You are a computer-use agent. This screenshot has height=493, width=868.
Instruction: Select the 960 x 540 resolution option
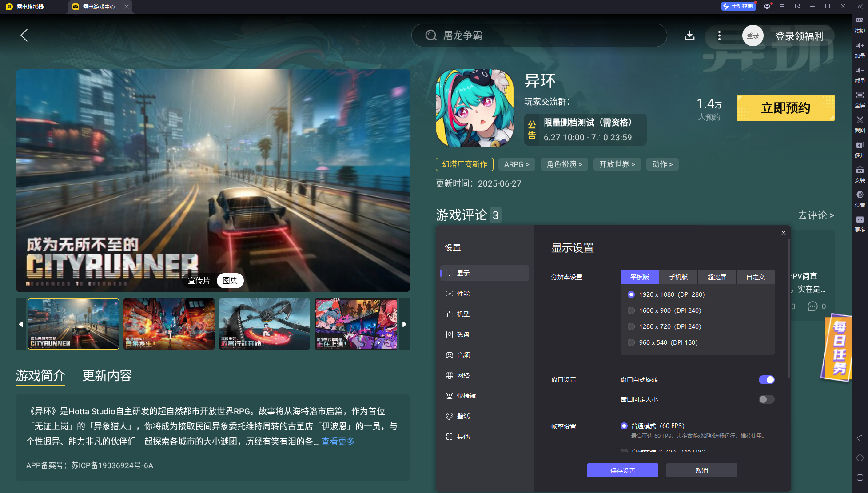631,342
